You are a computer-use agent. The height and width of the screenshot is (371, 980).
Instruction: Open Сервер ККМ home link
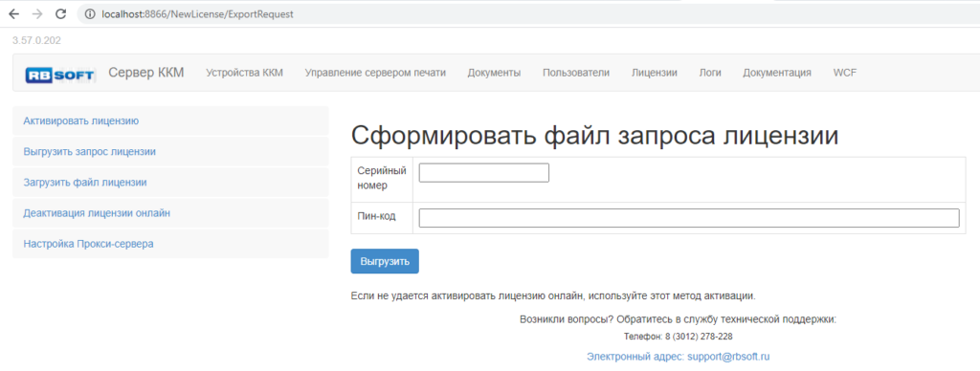(x=146, y=73)
